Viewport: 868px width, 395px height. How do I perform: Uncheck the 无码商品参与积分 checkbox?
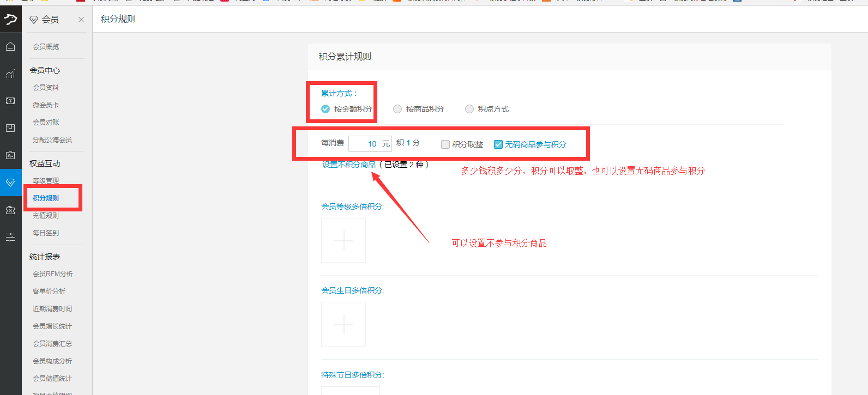(x=498, y=144)
